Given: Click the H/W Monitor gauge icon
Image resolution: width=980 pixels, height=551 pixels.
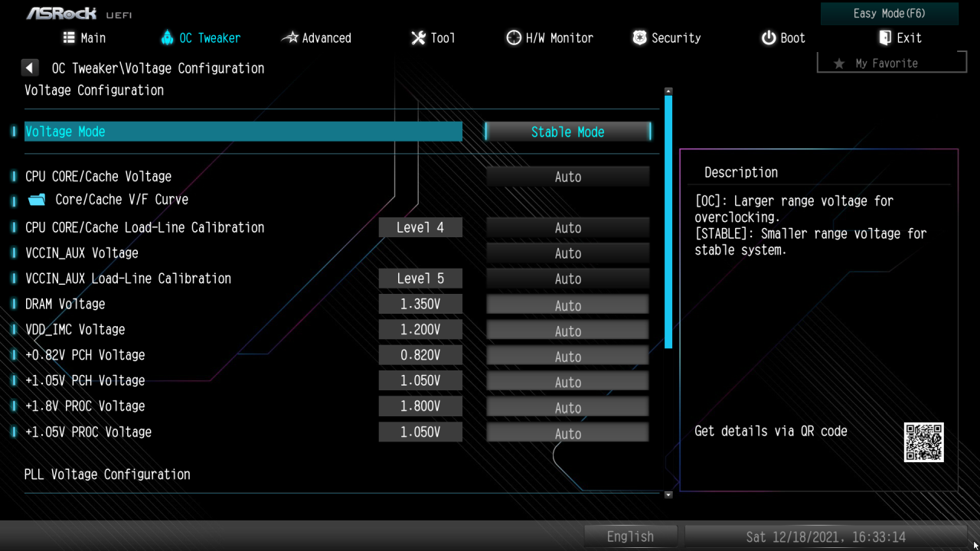Looking at the screenshot, I should pyautogui.click(x=514, y=37).
